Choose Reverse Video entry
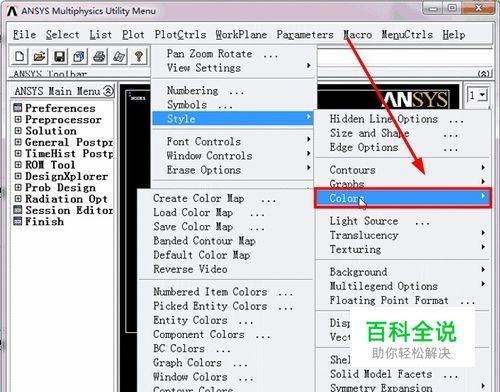Screen dimensions: 500x392 point(225,269)
